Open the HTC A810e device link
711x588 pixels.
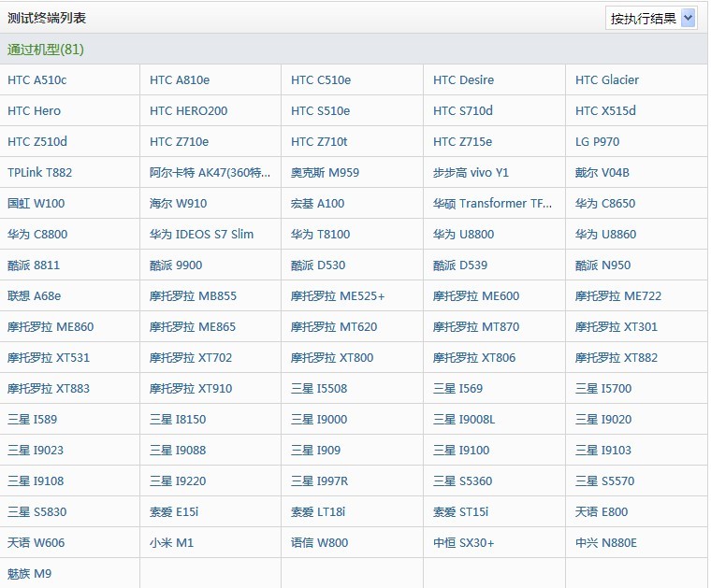(x=180, y=80)
